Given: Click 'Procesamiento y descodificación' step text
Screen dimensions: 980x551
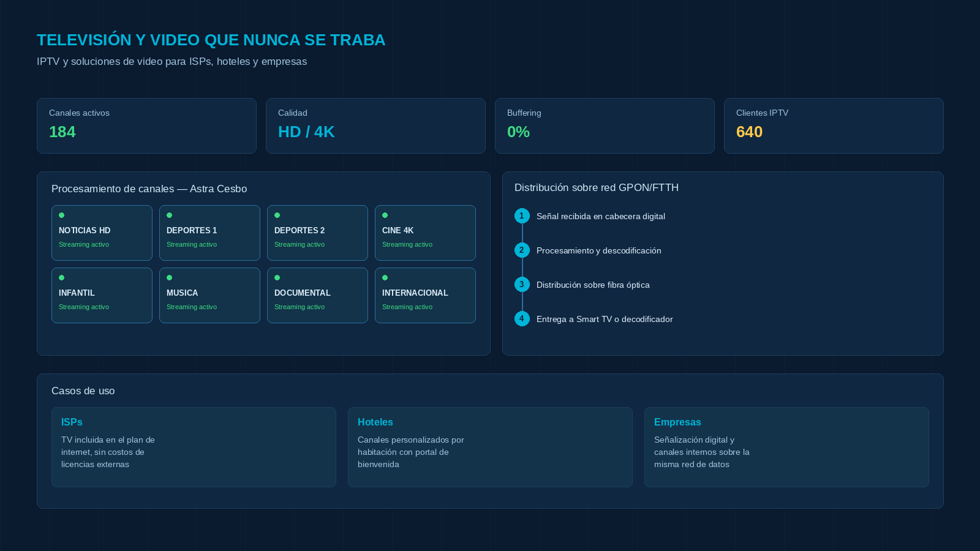Looking at the screenshot, I should pos(598,250).
